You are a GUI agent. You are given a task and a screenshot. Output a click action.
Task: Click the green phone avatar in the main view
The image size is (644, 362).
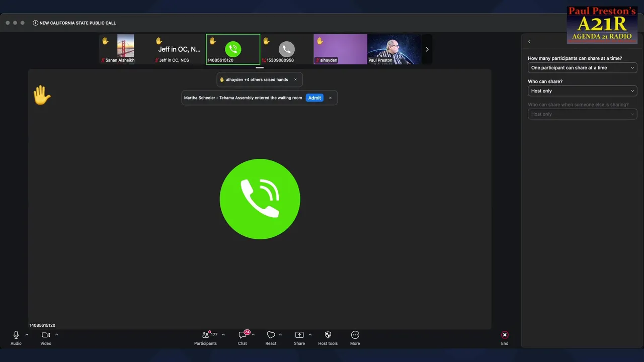[260, 199]
